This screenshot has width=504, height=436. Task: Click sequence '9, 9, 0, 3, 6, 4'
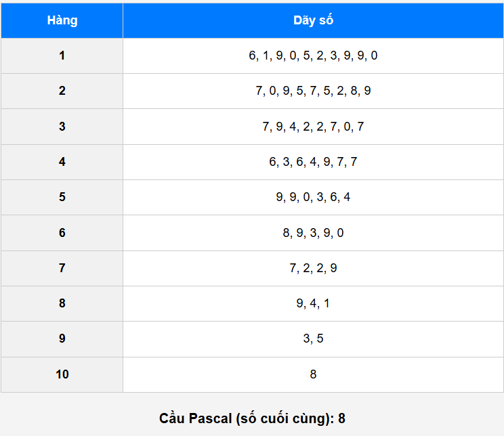(313, 197)
